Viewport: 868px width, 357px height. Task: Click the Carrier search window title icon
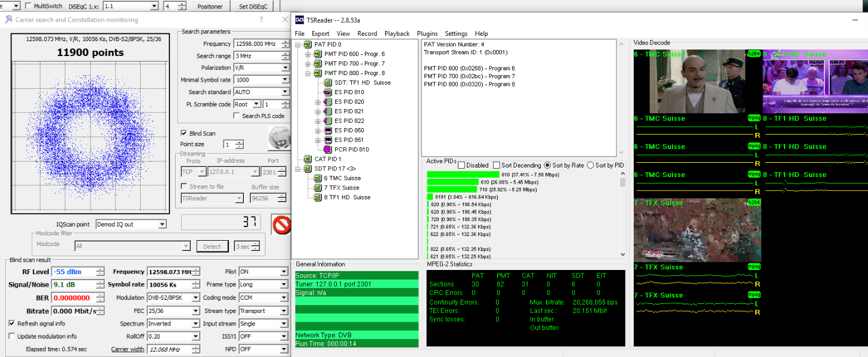(8, 19)
